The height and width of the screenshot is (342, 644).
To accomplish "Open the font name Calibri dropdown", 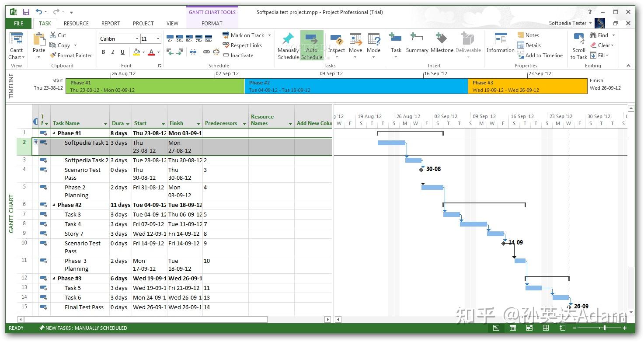I will click(136, 39).
